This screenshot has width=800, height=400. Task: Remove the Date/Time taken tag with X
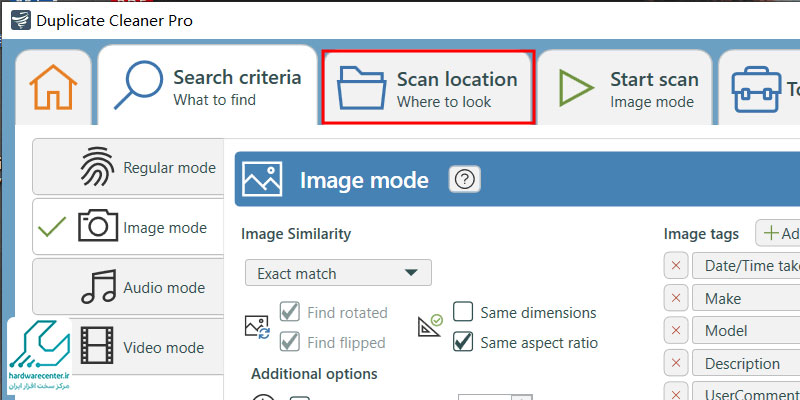pos(676,265)
